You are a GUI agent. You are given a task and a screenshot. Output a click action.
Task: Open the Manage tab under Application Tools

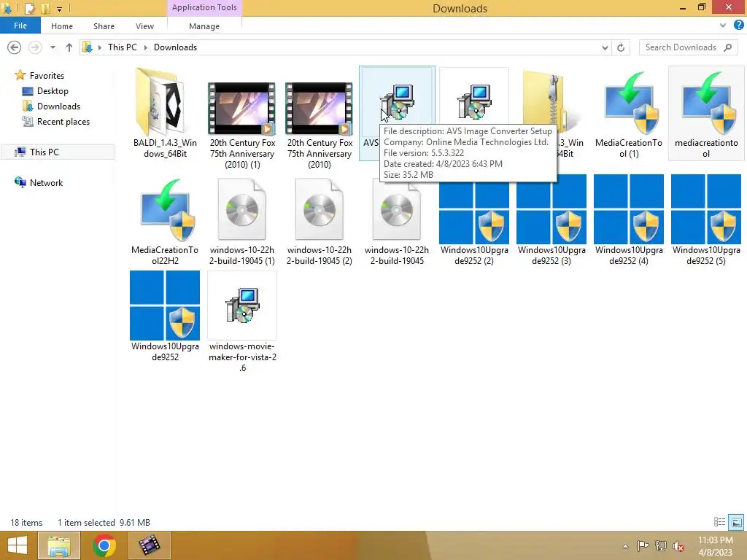(204, 26)
